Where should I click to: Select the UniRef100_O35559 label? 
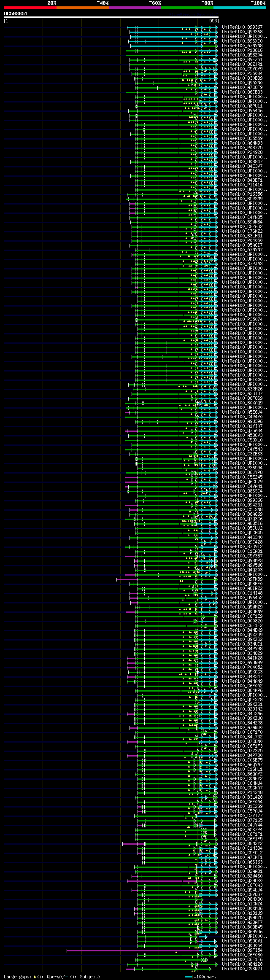coord(242,139)
